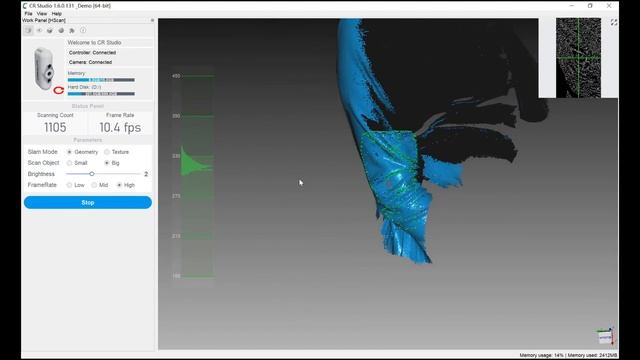Open the View menu
Screen dimensions: 640x360
[42, 13]
